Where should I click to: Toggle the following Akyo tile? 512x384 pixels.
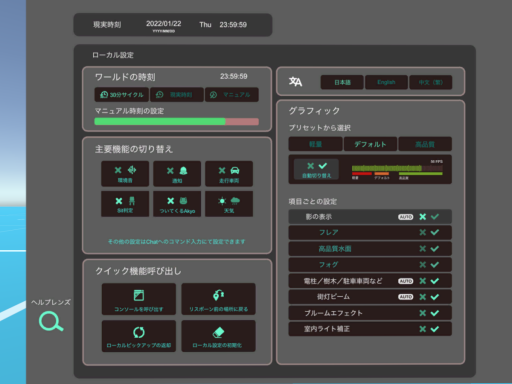[x=177, y=204]
